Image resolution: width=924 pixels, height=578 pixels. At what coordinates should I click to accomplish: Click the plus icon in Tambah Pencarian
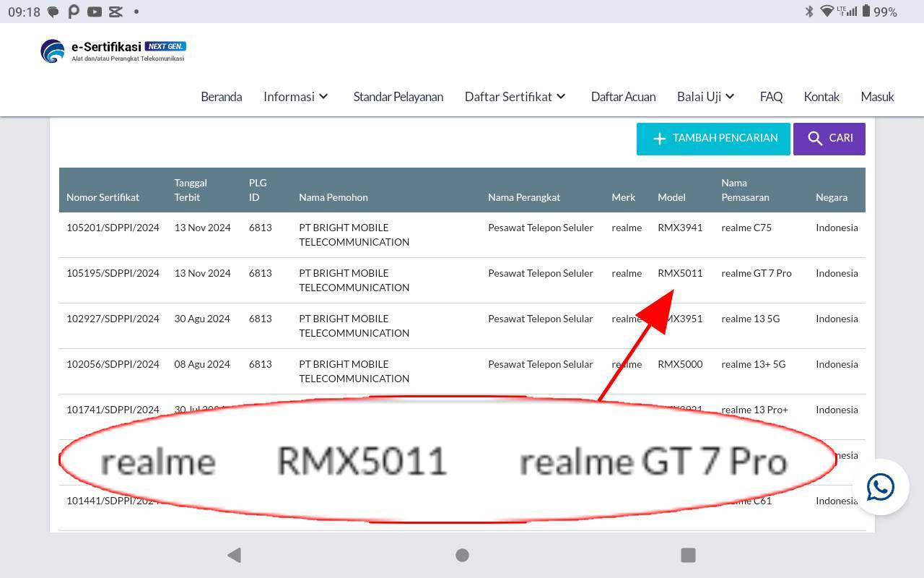point(659,139)
